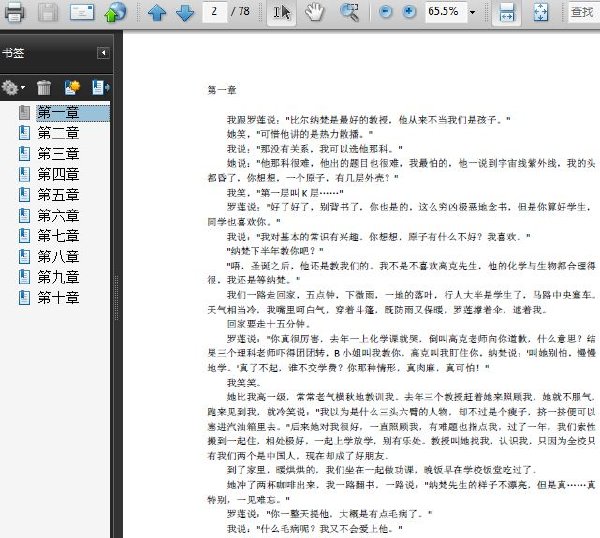Viewport: 600px width, 538px height.
Task: Click the 第一章 heading in document
Action: click(x=222, y=90)
